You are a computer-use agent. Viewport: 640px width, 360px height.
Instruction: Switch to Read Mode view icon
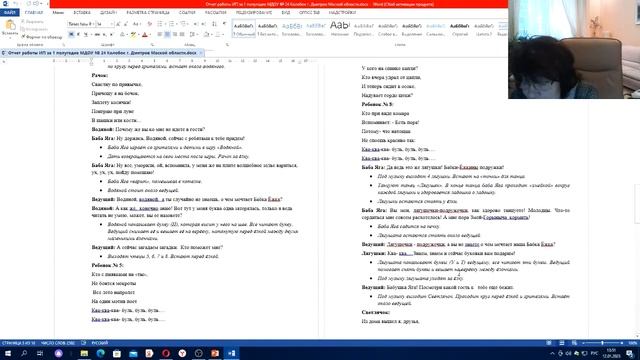click(549, 343)
